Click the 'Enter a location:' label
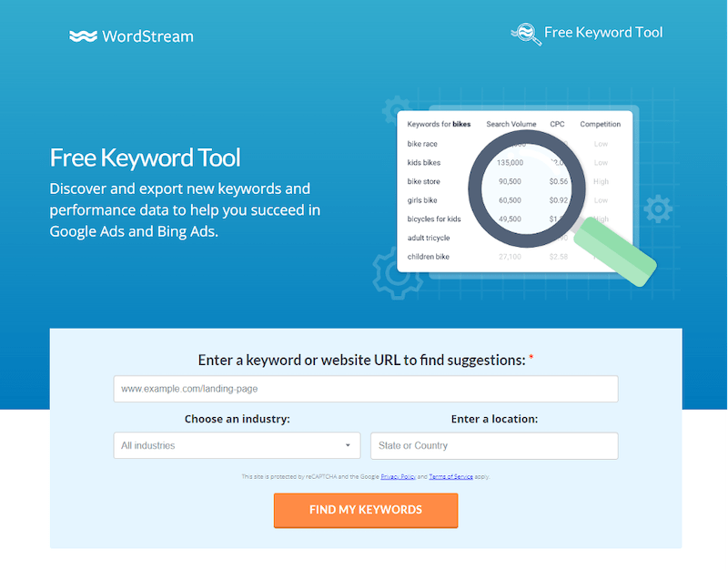 [494, 419]
